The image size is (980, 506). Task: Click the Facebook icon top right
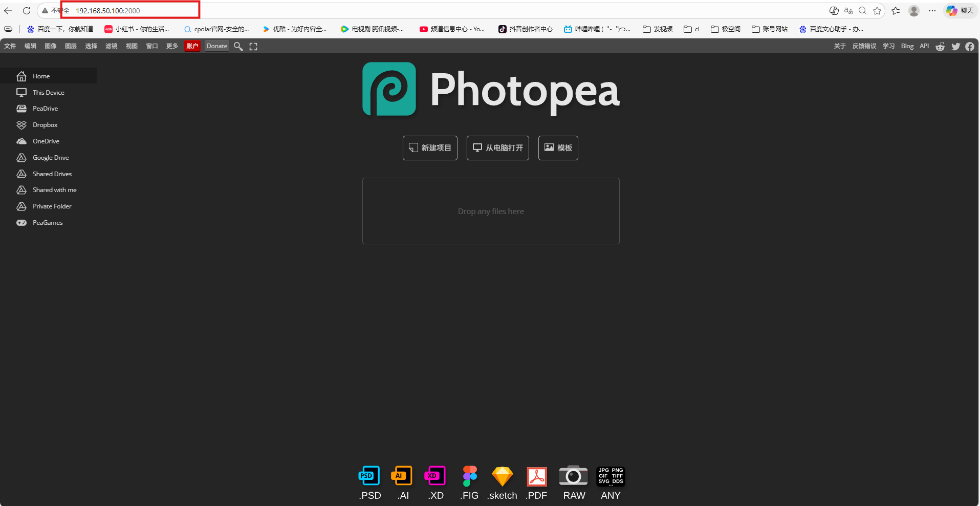pos(970,47)
